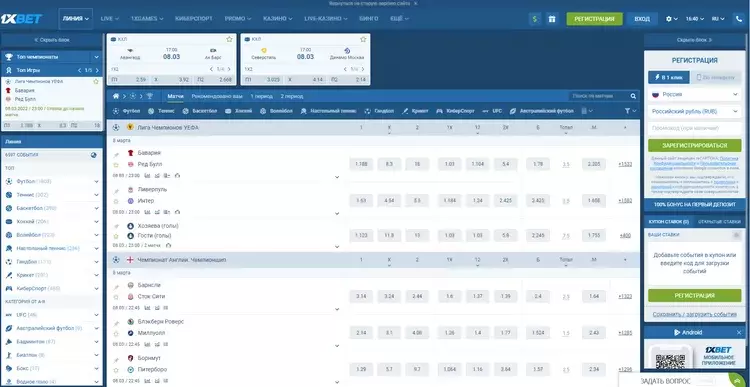Select the Крикет sport in filter bar
This screenshot has width=750, height=387.
415,111
